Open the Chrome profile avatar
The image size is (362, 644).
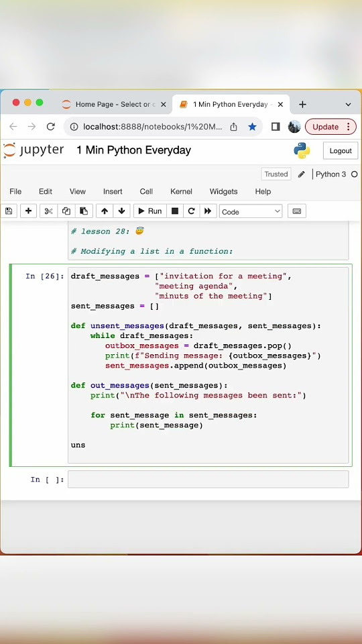tap(294, 127)
